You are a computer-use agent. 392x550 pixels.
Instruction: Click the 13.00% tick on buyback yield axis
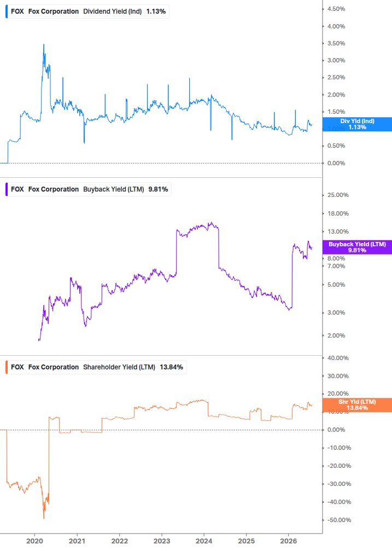coord(338,232)
